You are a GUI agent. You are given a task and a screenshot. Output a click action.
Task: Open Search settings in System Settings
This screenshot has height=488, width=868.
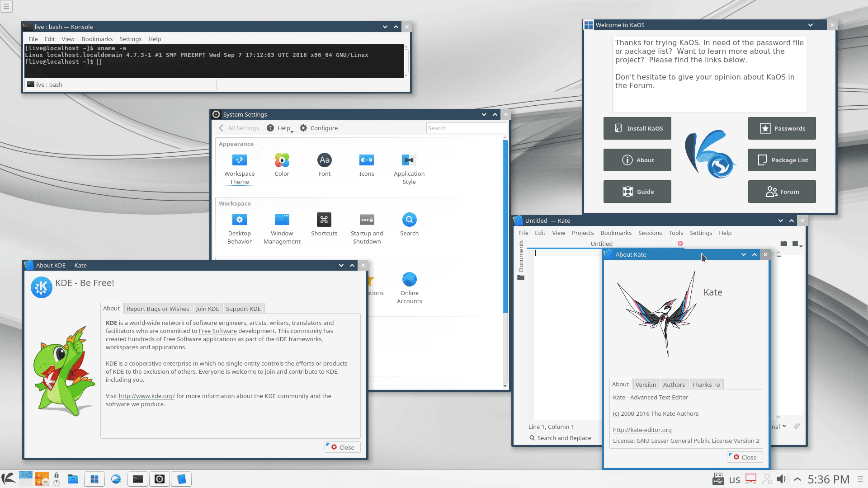tap(409, 225)
